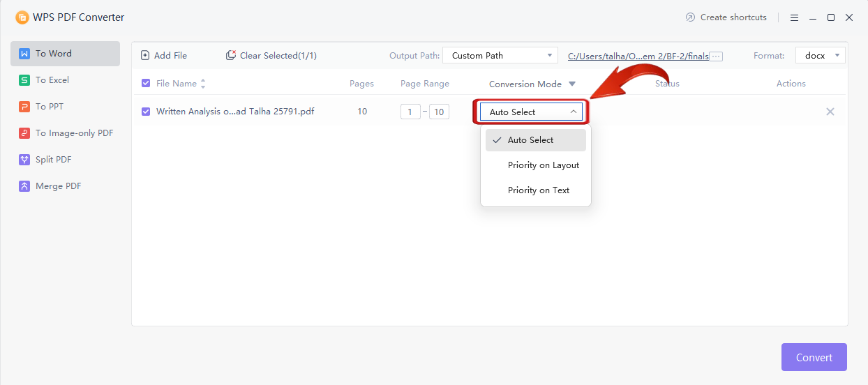Click the Create shortcuts icon
Screen dimensions: 868x385
(x=691, y=17)
